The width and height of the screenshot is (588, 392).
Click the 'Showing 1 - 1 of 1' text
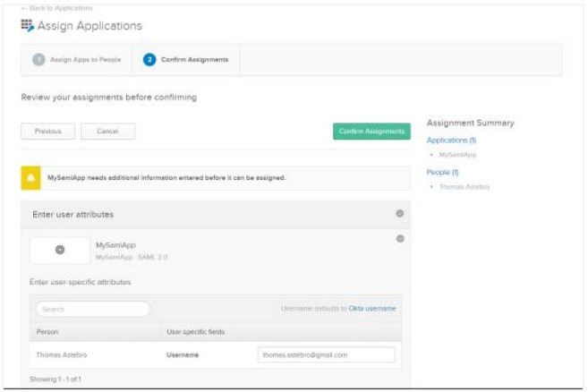click(55, 379)
